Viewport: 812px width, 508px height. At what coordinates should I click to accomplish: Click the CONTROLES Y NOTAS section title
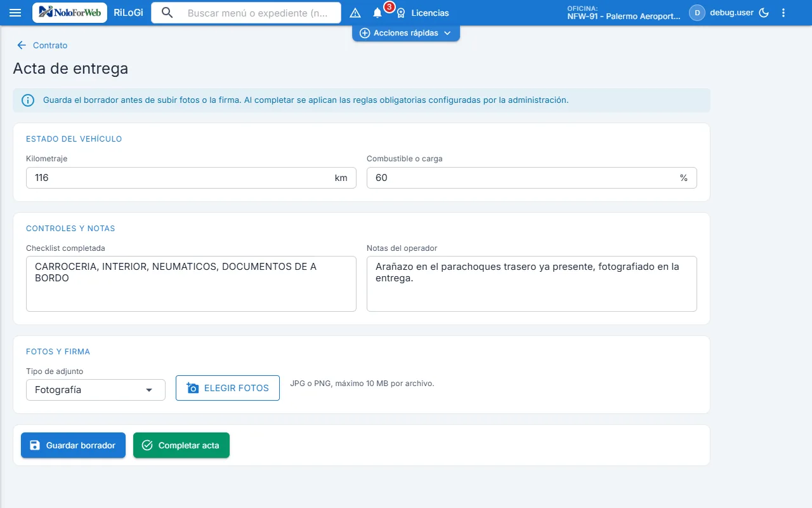[x=70, y=229]
